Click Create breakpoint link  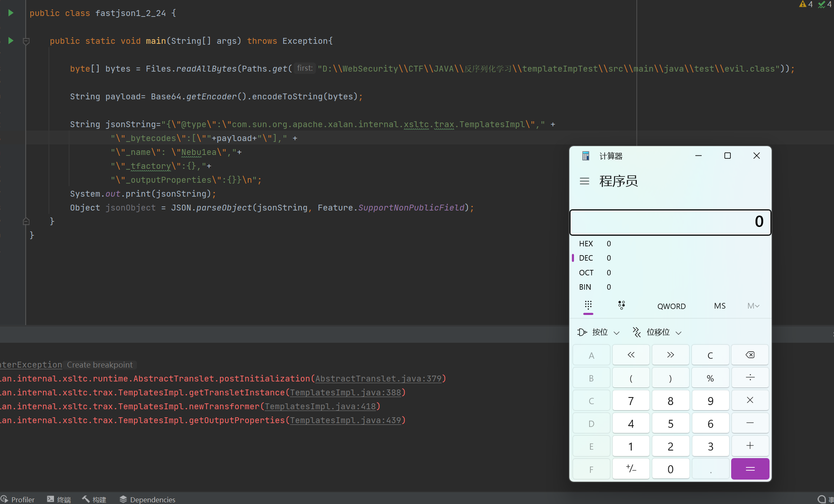99,365
